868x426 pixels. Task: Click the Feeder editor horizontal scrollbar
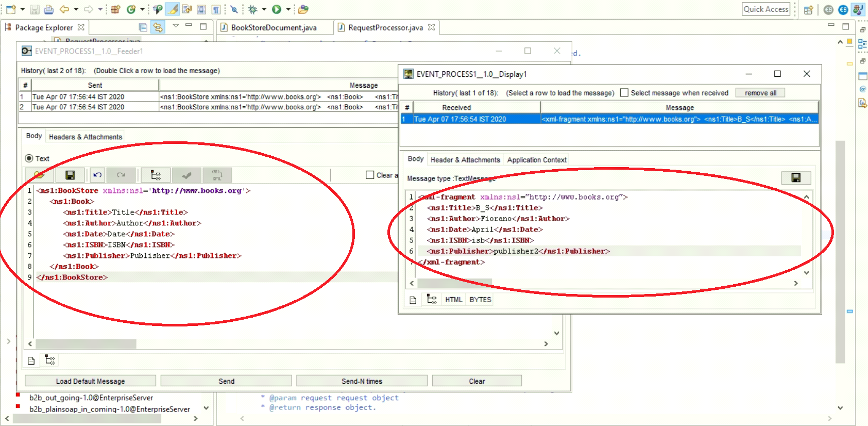coord(86,343)
